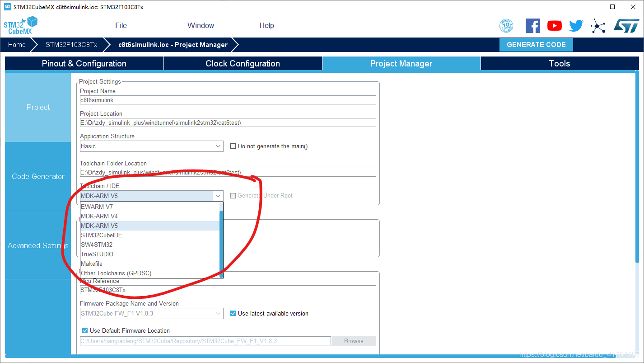The image size is (644, 363).
Task: Click the Facebook icon in header
Action: (532, 26)
